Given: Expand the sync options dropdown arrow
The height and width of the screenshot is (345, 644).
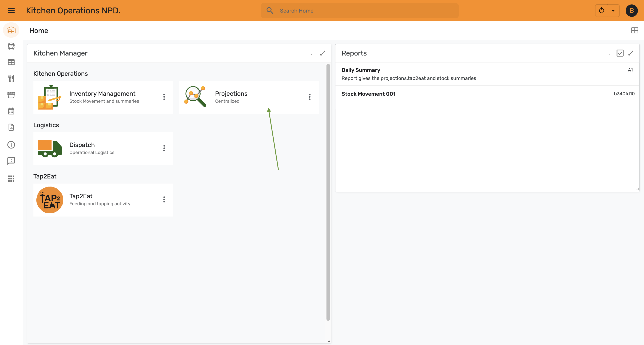Looking at the screenshot, I should [x=613, y=10].
